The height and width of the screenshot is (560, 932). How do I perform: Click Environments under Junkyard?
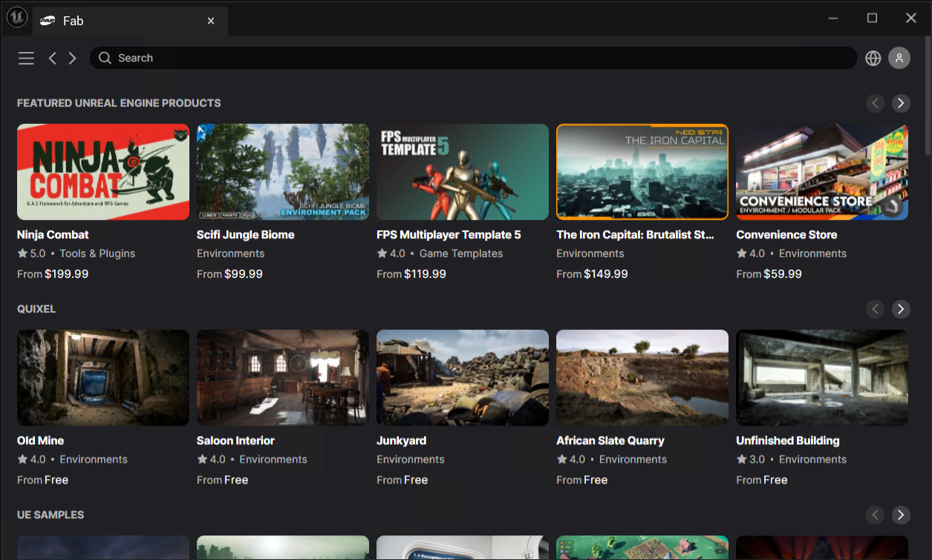point(411,459)
